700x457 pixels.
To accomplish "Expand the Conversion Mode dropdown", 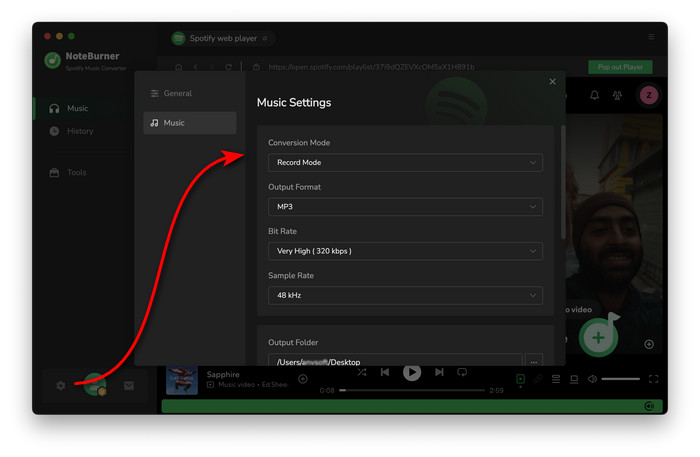I will [x=405, y=162].
